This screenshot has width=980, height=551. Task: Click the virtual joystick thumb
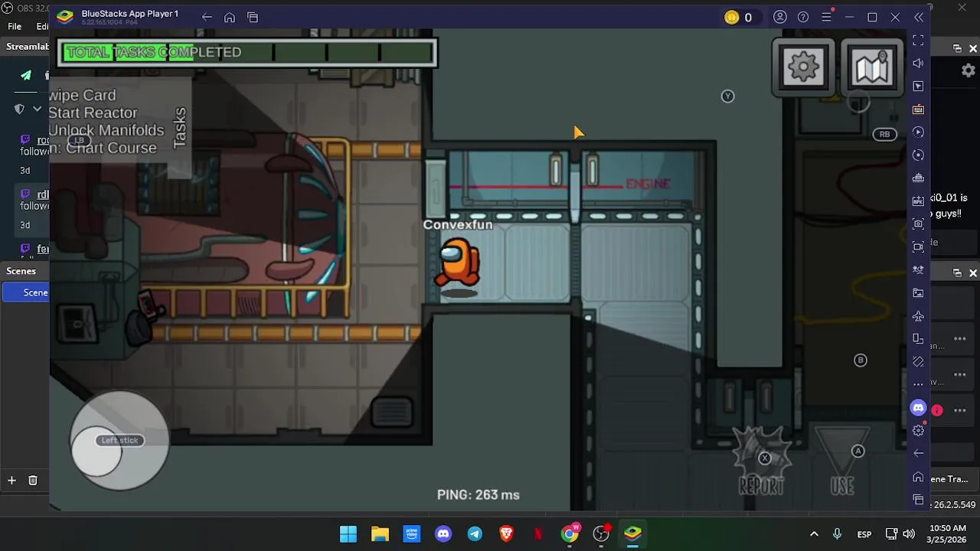tap(97, 452)
